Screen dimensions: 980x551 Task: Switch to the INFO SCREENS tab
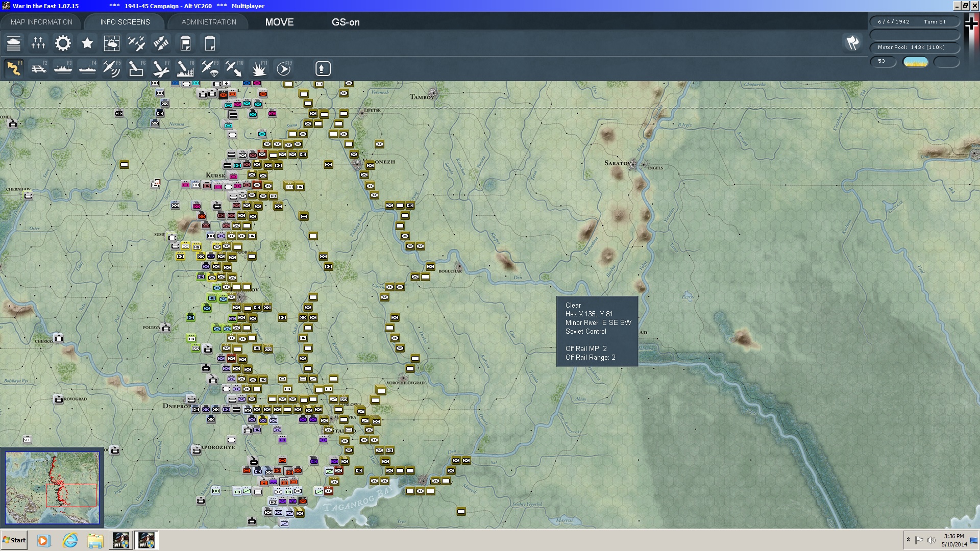coord(125,22)
